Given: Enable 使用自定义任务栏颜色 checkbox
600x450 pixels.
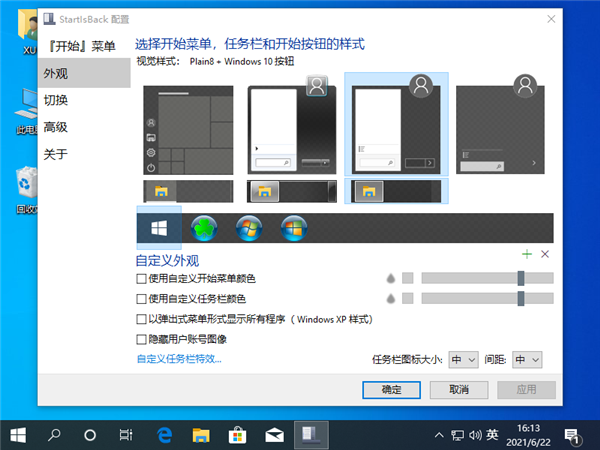Looking at the screenshot, I should tap(141, 298).
